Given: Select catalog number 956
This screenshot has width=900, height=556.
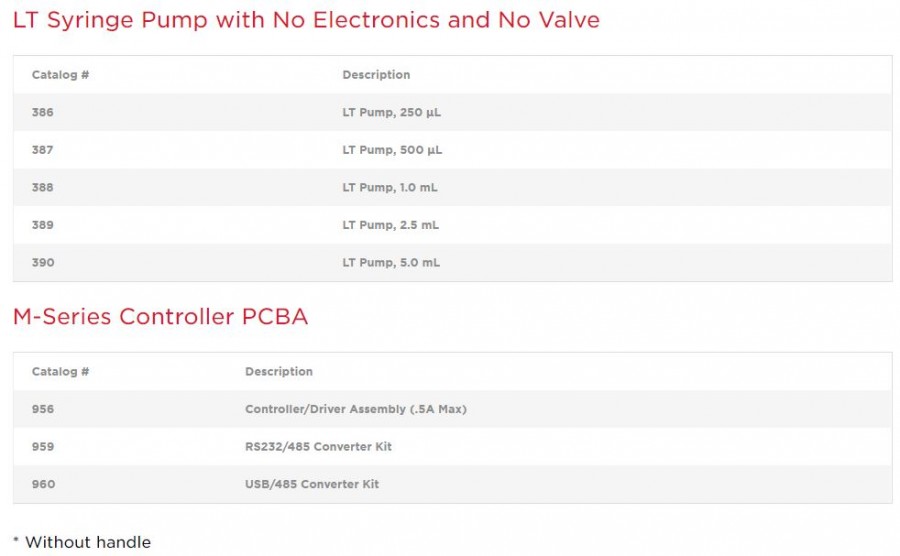Looking at the screenshot, I should pyautogui.click(x=43, y=409).
